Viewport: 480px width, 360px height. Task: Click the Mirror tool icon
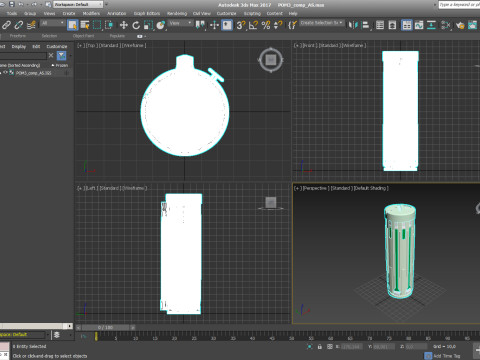pos(353,25)
